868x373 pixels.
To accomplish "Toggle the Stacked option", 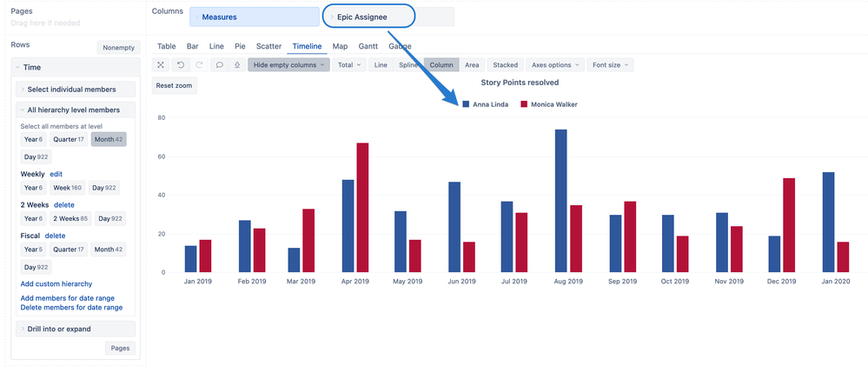I will 506,65.
